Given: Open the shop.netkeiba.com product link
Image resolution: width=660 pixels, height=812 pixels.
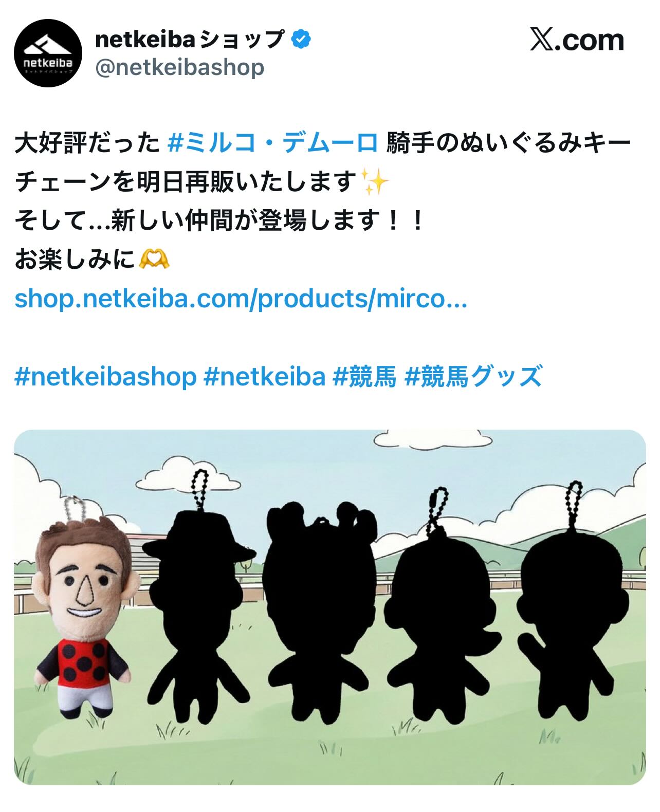Looking at the screenshot, I should pyautogui.click(x=241, y=299).
